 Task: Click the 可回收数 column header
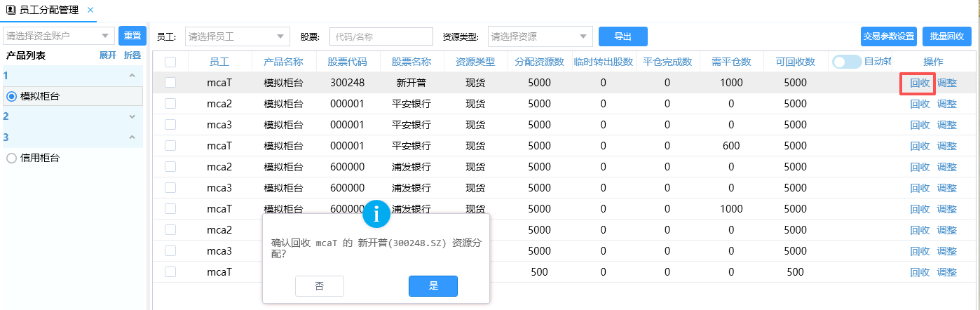tap(795, 62)
